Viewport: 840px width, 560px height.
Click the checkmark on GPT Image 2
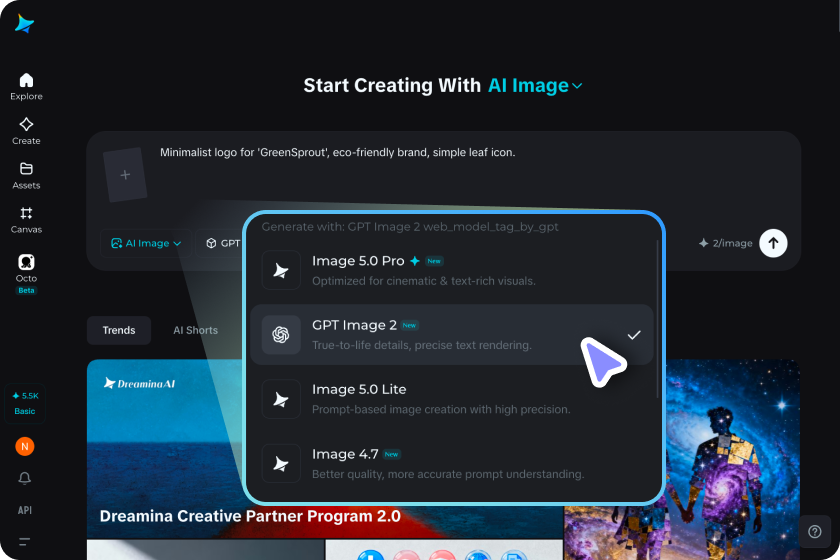click(x=634, y=335)
